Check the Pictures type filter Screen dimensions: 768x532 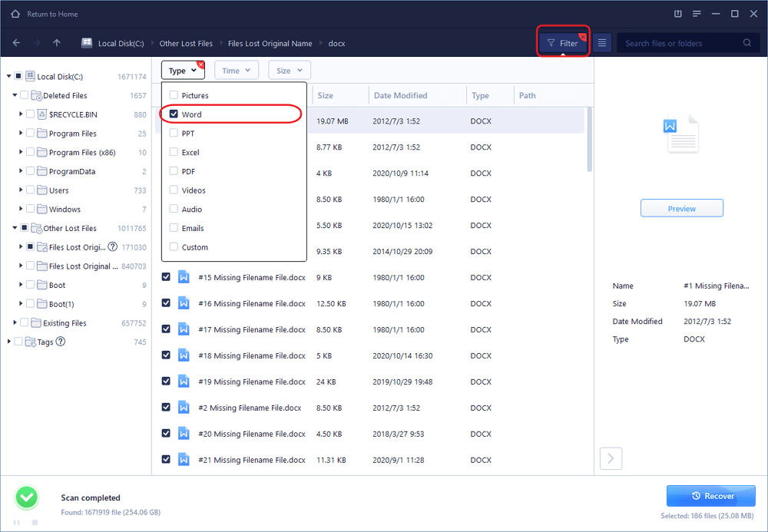[174, 95]
